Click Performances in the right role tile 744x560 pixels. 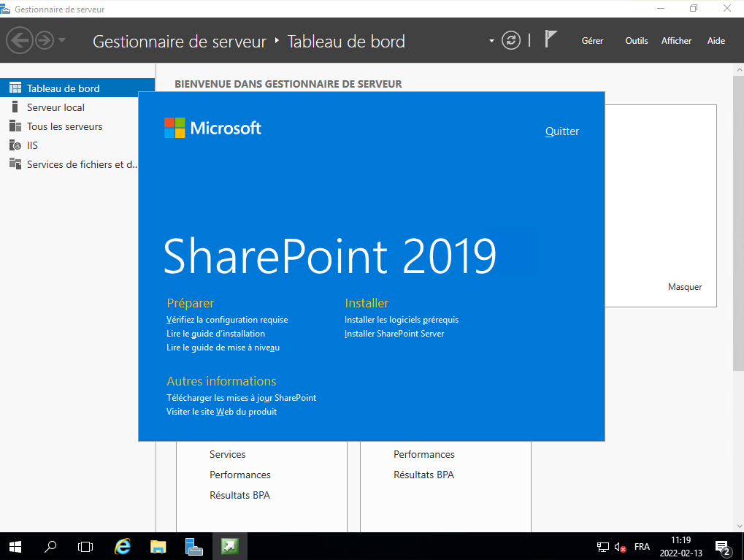pos(423,454)
